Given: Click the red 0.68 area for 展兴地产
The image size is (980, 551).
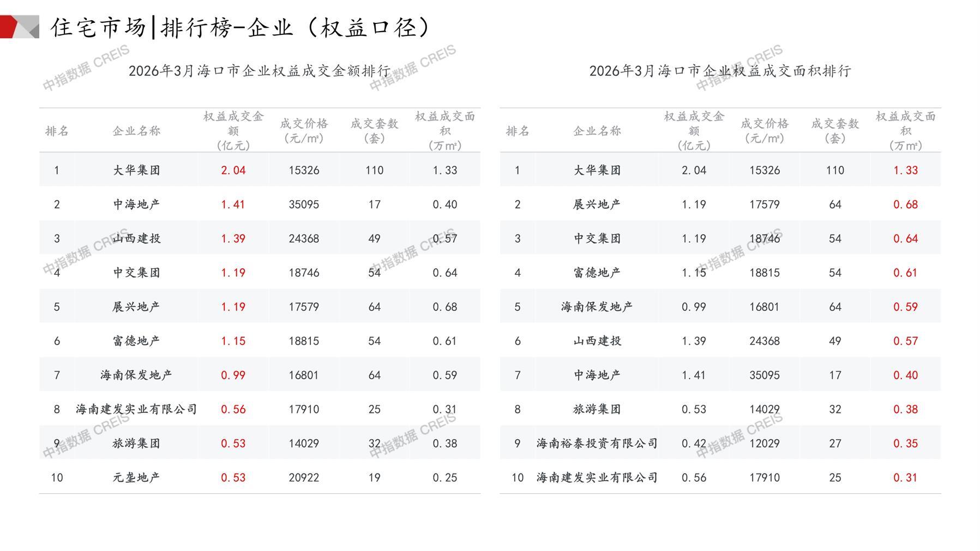Looking at the screenshot, I should 905,205.
